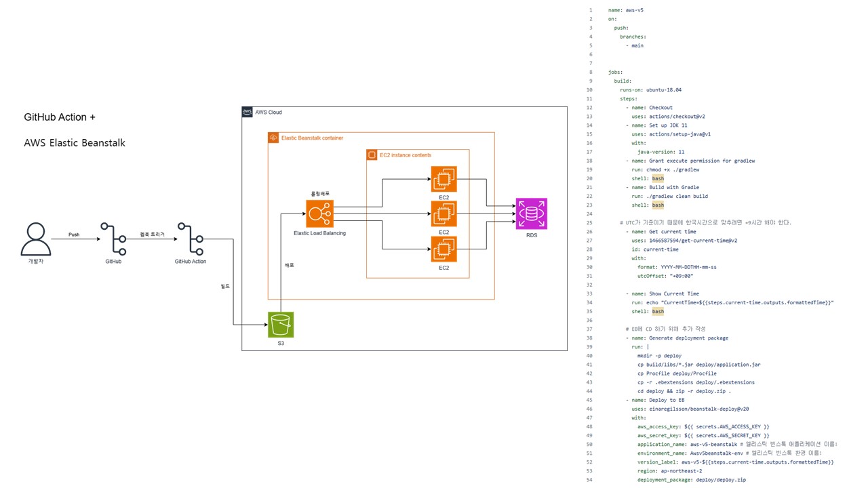
Task: Click 'runs-on: ubuntu-18.04' code line
Action: pos(650,89)
